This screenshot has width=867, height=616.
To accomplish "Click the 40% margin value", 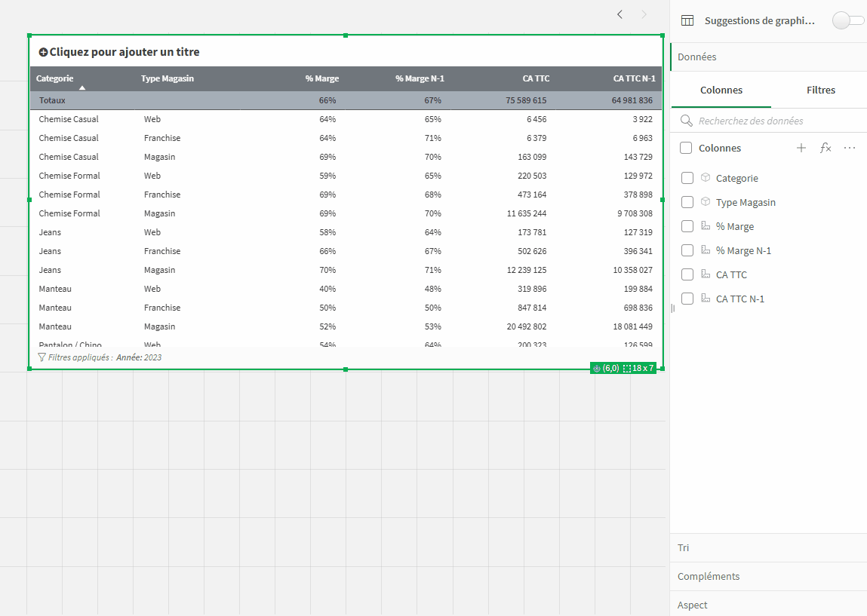I will [x=327, y=289].
